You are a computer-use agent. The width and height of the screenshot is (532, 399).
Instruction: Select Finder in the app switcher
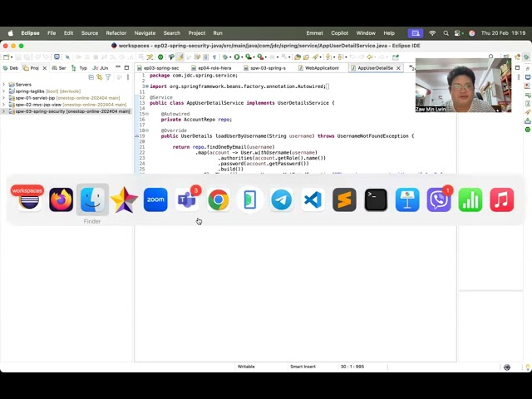point(92,199)
